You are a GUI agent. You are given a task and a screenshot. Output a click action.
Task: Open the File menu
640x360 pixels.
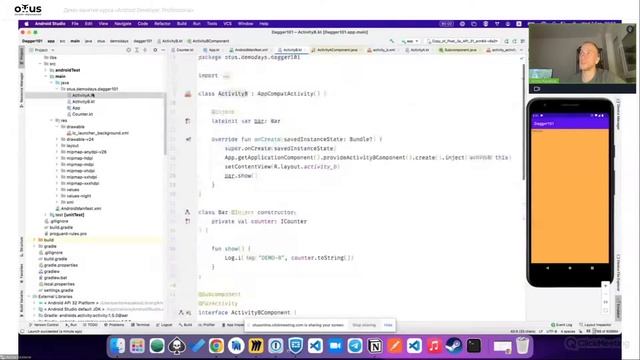pos(75,24)
